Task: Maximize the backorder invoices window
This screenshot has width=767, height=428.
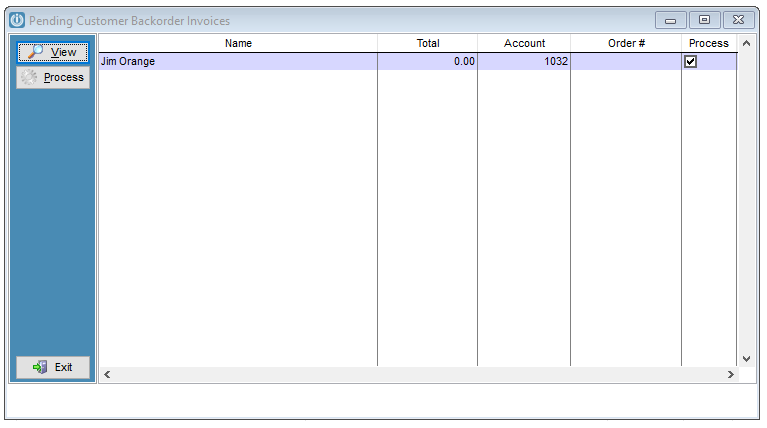Action: [704, 20]
